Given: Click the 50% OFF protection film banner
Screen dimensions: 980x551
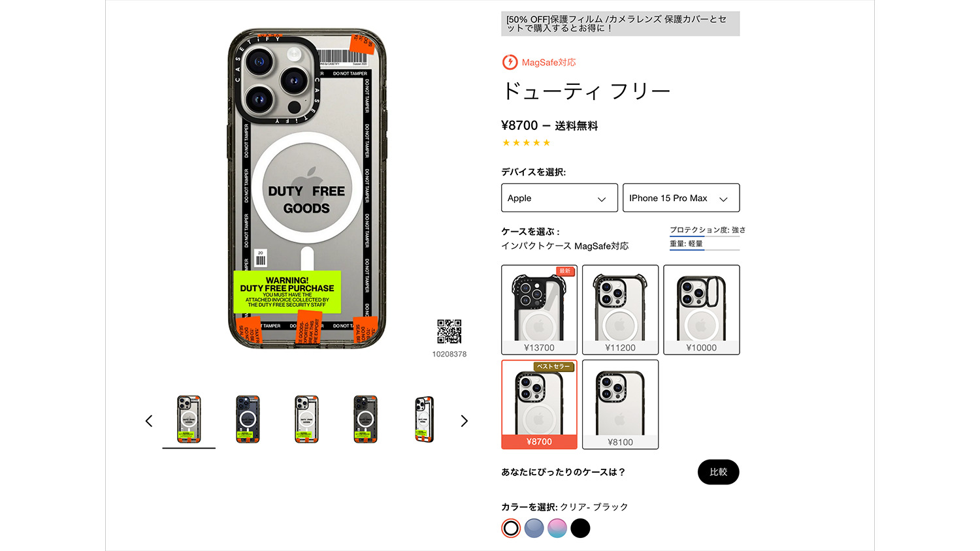Looking at the screenshot, I should [621, 24].
